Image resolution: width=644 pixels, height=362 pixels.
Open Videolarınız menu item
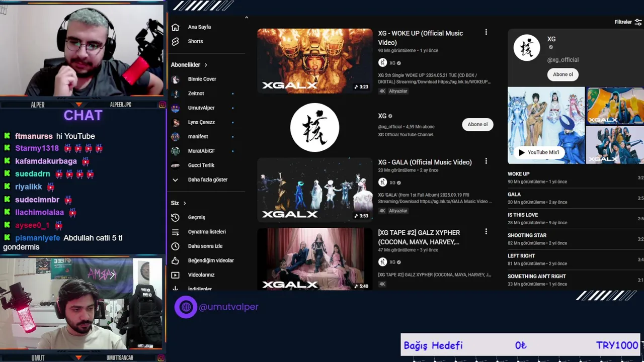201,275
